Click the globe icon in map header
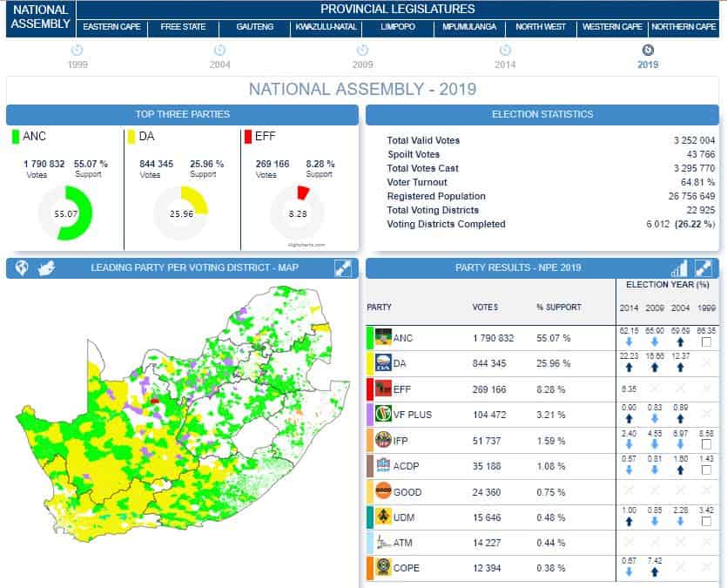 [22, 267]
